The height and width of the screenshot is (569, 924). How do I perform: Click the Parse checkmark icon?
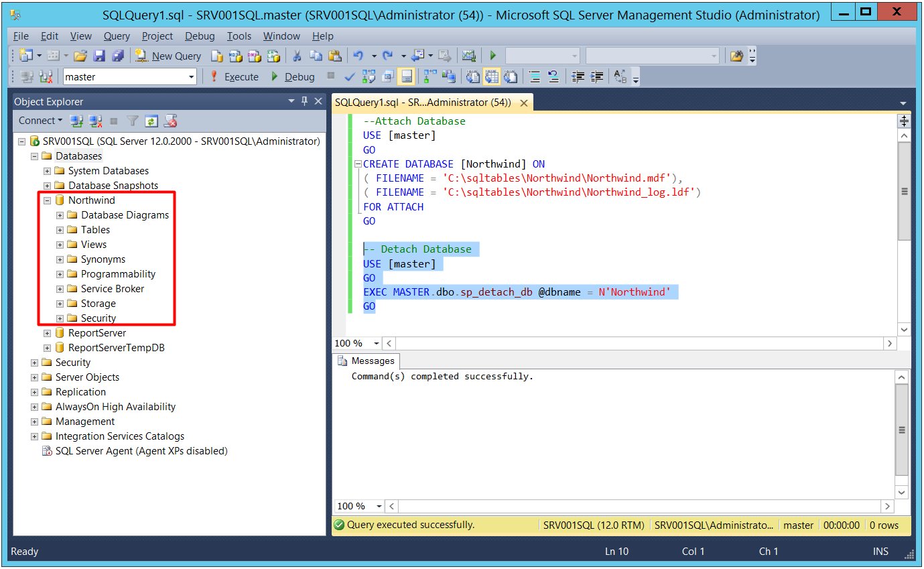tap(350, 76)
